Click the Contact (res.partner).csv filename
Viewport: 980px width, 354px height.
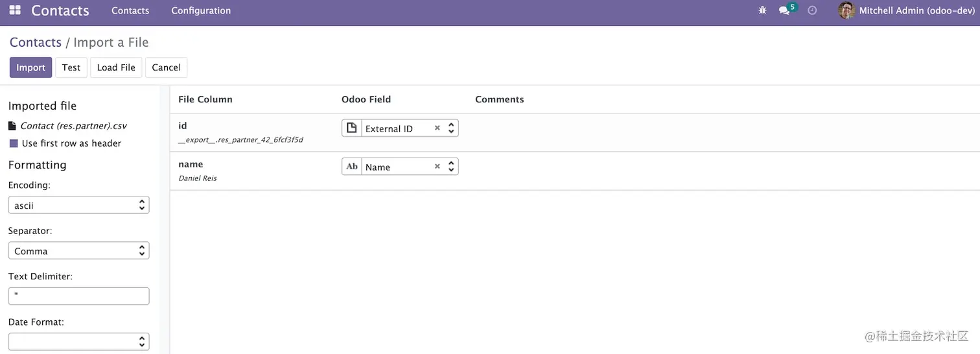pyautogui.click(x=73, y=126)
